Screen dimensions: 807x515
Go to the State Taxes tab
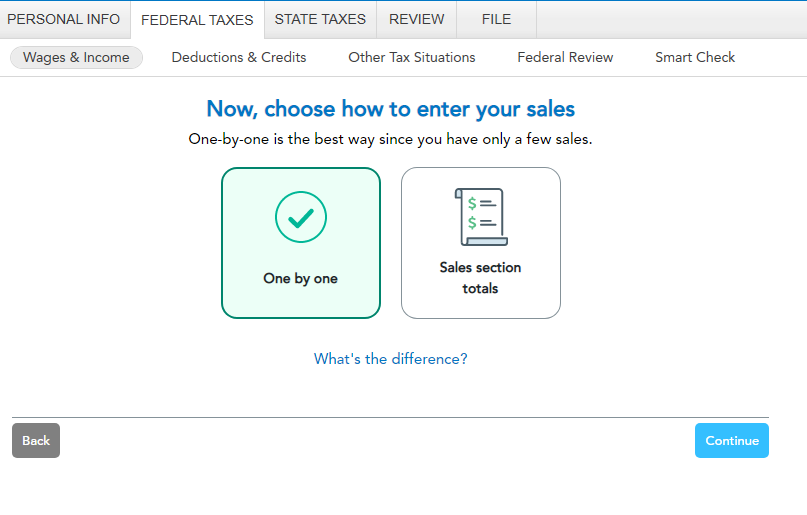(x=320, y=19)
